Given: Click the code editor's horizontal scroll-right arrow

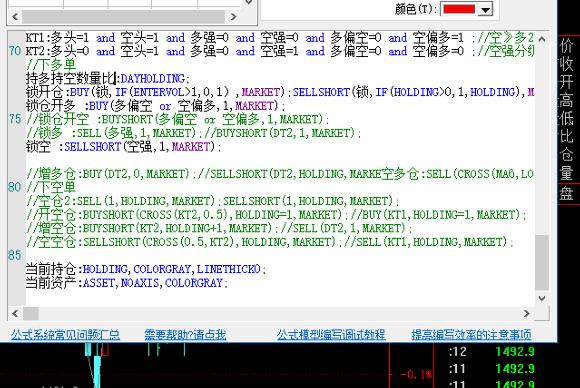Looking at the screenshot, I should click(527, 314).
